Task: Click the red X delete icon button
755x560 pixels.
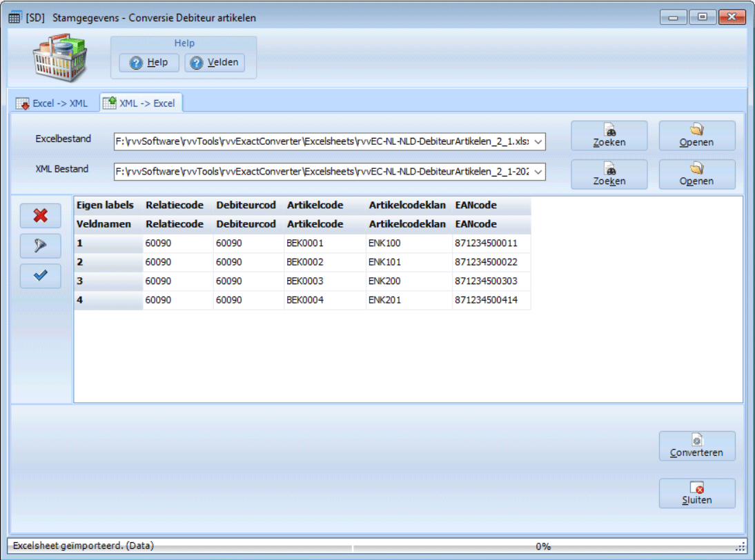Action: [x=41, y=216]
